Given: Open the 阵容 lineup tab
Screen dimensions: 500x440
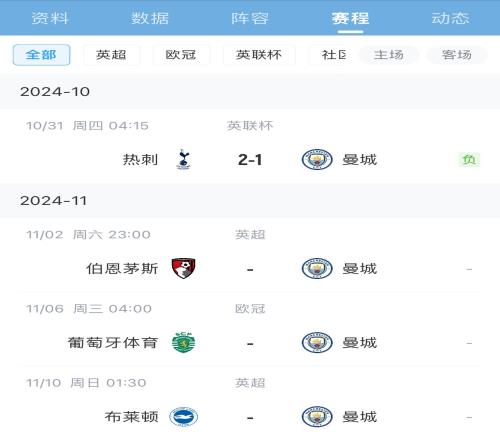Looking at the screenshot, I should tap(250, 18).
